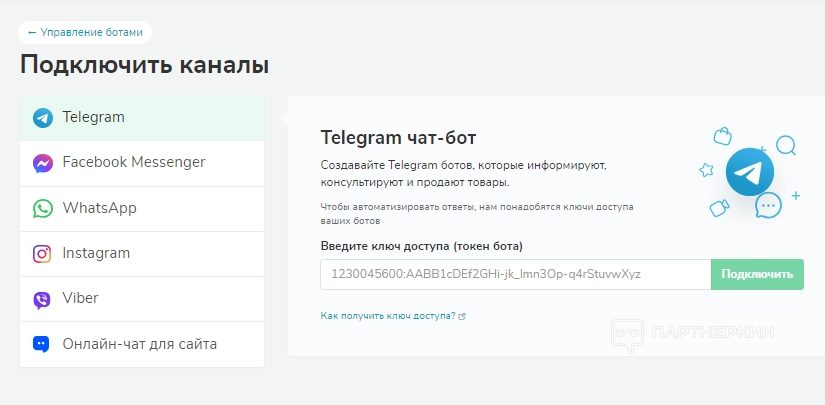Click the blue online chat icon
The image size is (825, 405).
click(41, 345)
